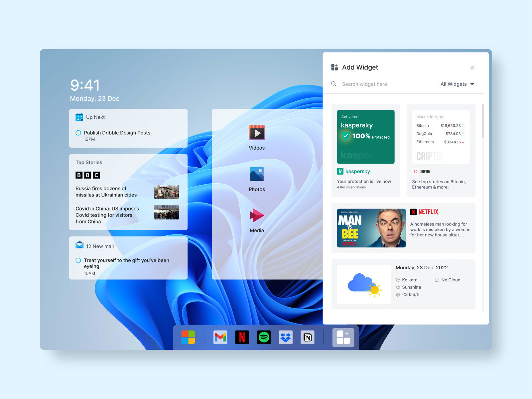The width and height of the screenshot is (532, 399).
Task: Click the Add Widget taskbar icon
Action: [343, 337]
